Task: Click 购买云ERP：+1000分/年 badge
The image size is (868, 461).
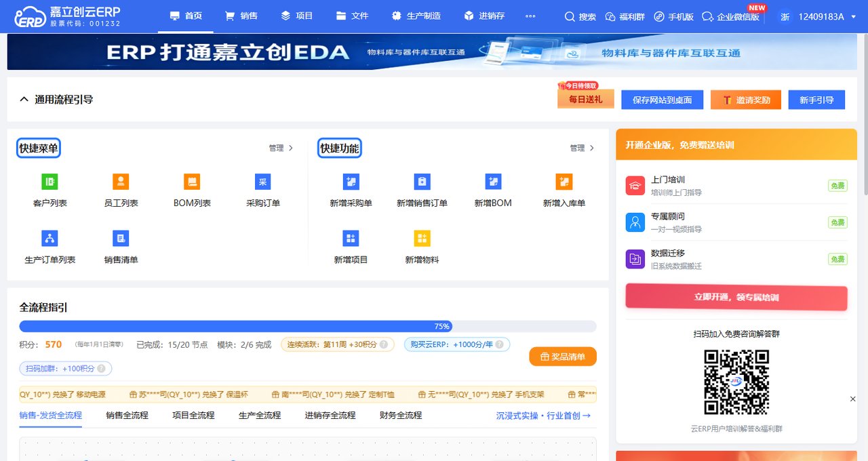Action: tap(457, 344)
